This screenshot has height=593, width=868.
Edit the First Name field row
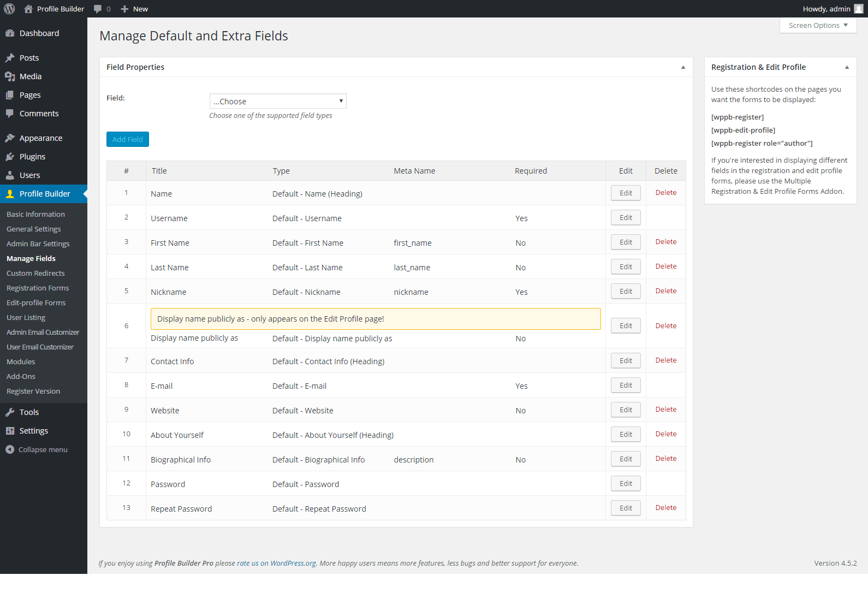coord(626,242)
